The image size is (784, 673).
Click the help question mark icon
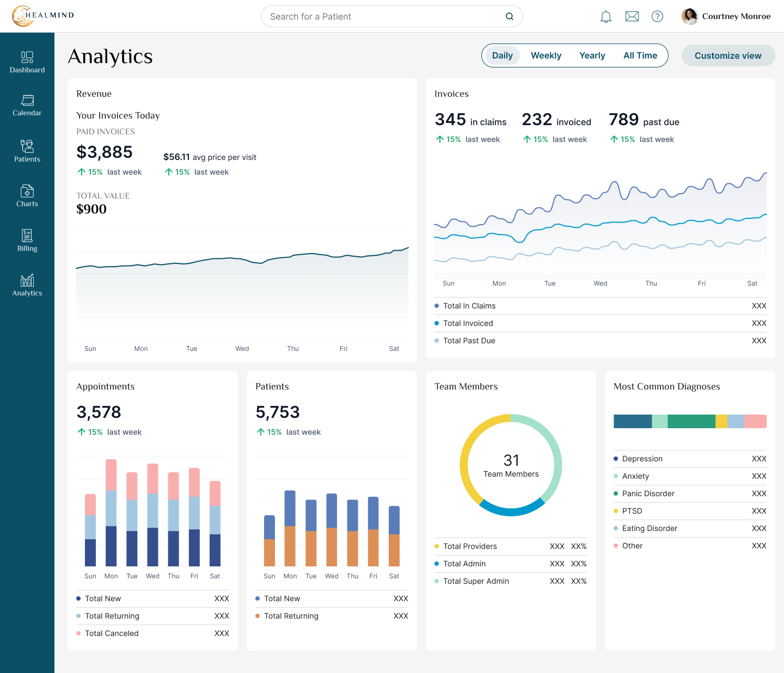[658, 16]
